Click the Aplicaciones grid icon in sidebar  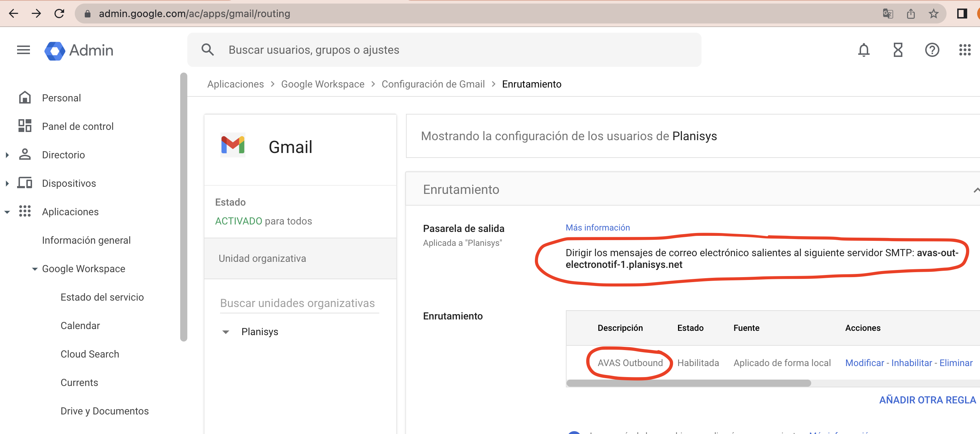click(x=25, y=211)
